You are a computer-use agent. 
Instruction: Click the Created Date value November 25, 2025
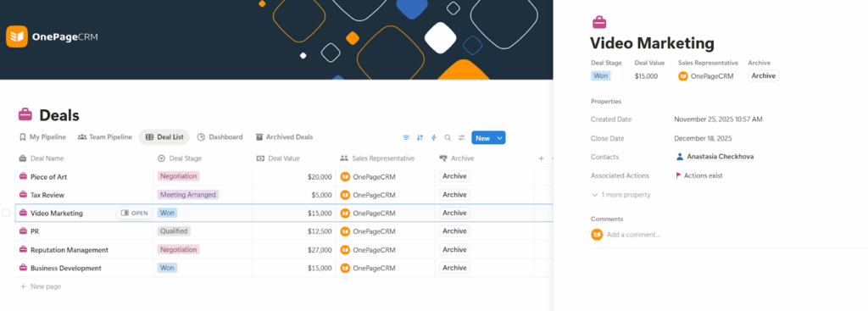click(x=718, y=119)
